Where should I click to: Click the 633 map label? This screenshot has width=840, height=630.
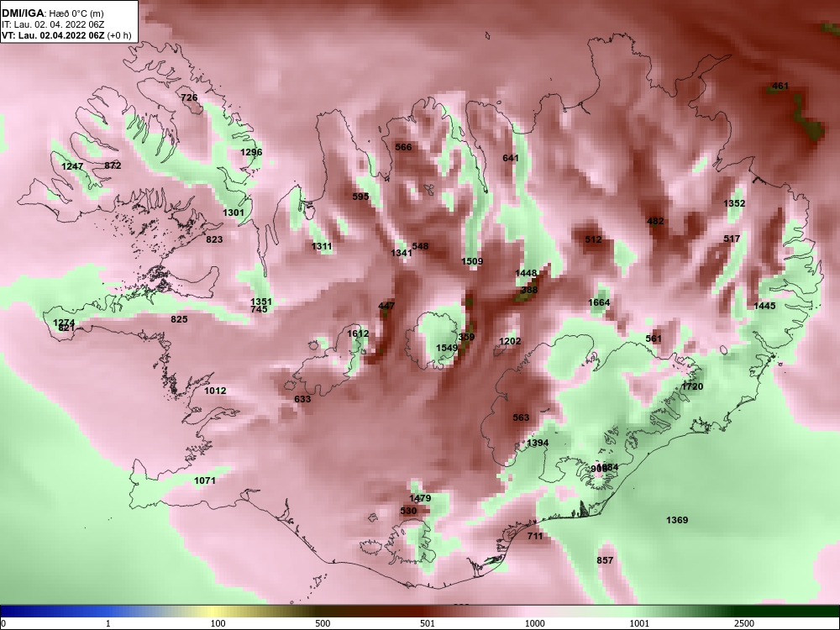tap(302, 399)
